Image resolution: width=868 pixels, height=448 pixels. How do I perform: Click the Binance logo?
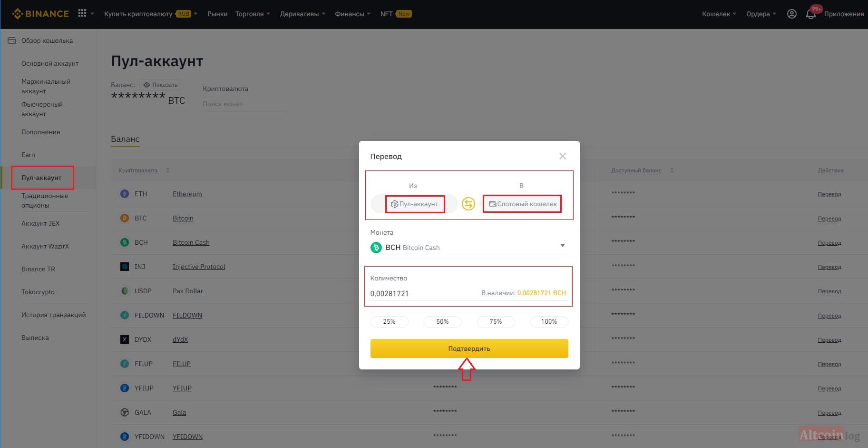[x=40, y=14]
